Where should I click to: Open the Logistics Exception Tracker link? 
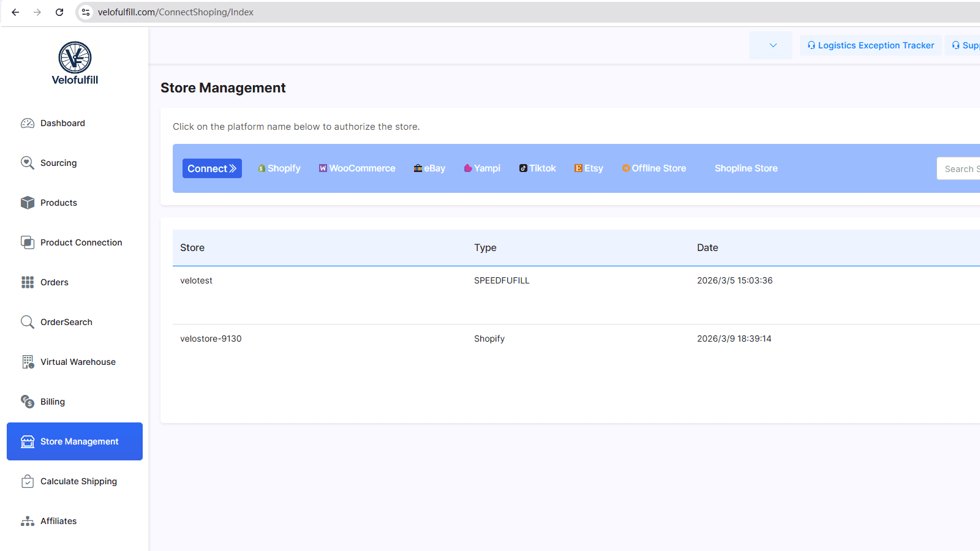[871, 45]
